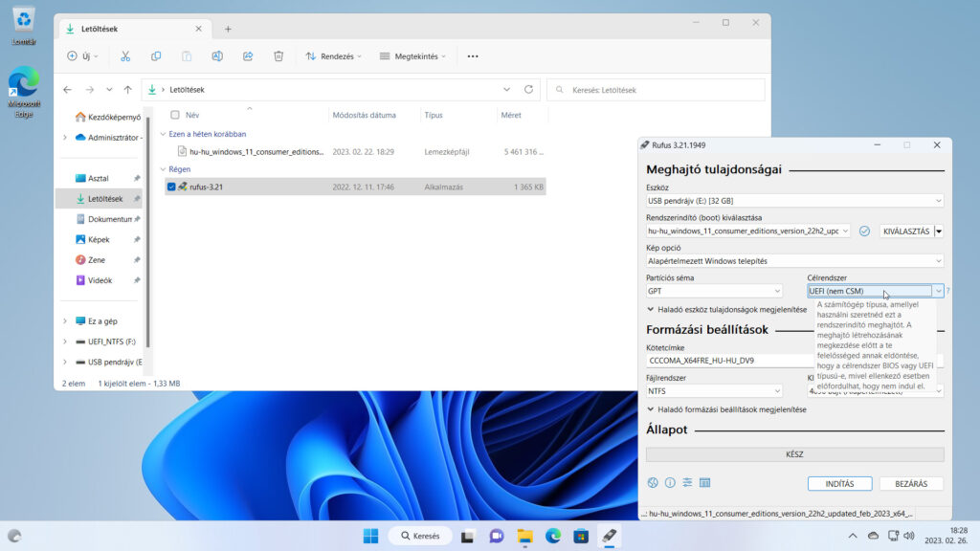Expand Haladó eszköz tulajdonságok section
This screenshot has height=551, width=980.
727,309
